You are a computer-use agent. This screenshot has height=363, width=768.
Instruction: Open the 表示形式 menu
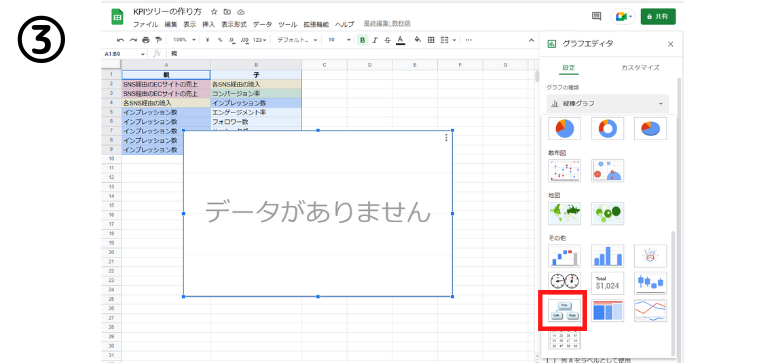click(x=234, y=24)
